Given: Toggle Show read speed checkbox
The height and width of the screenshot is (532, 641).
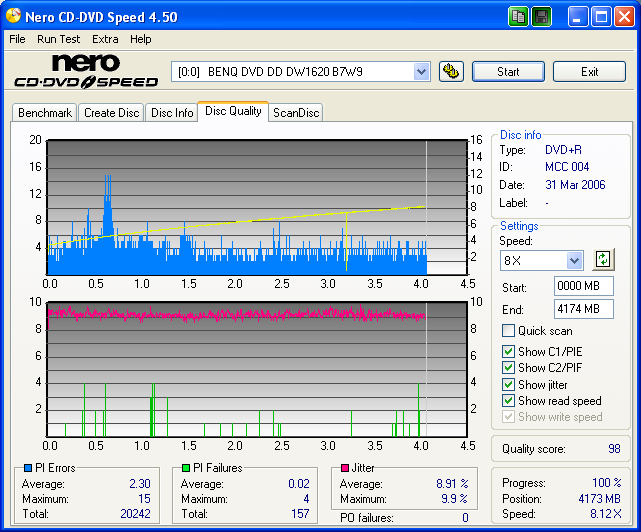Looking at the screenshot, I should coord(508,401).
